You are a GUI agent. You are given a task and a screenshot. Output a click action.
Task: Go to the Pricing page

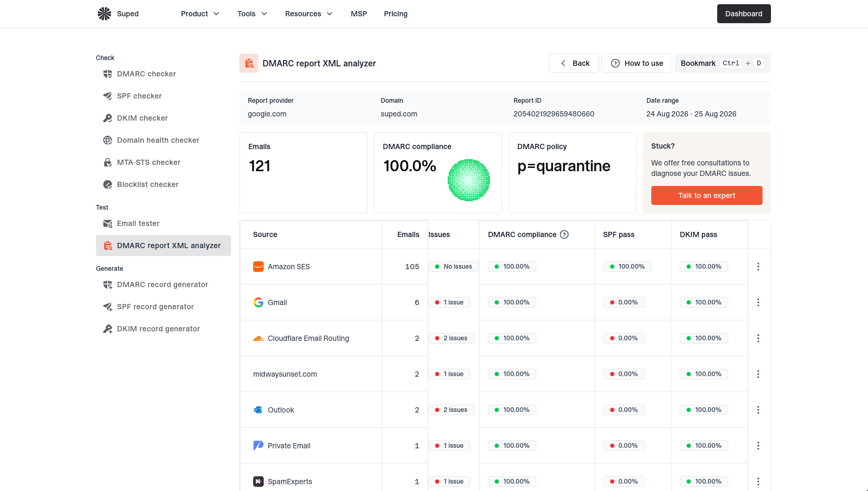click(396, 14)
